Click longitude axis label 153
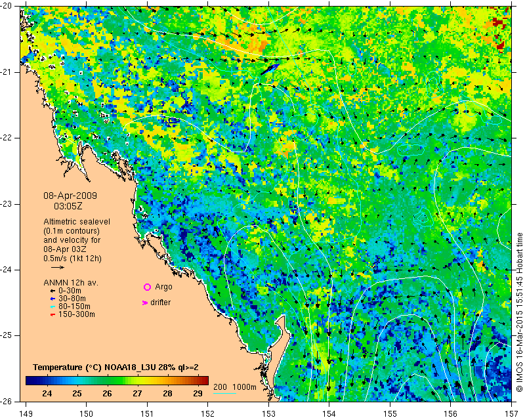Viewport: 525px width, 420px height. pyautogui.click(x=268, y=414)
